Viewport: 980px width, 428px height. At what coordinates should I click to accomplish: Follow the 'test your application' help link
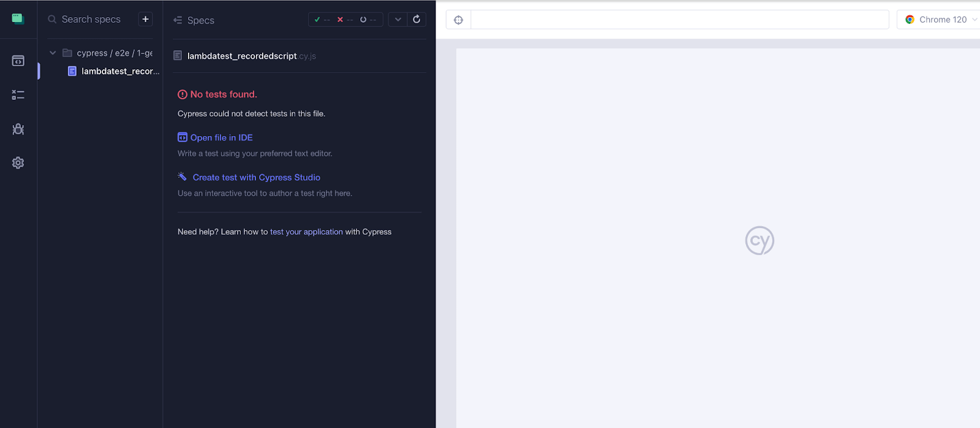pos(306,232)
